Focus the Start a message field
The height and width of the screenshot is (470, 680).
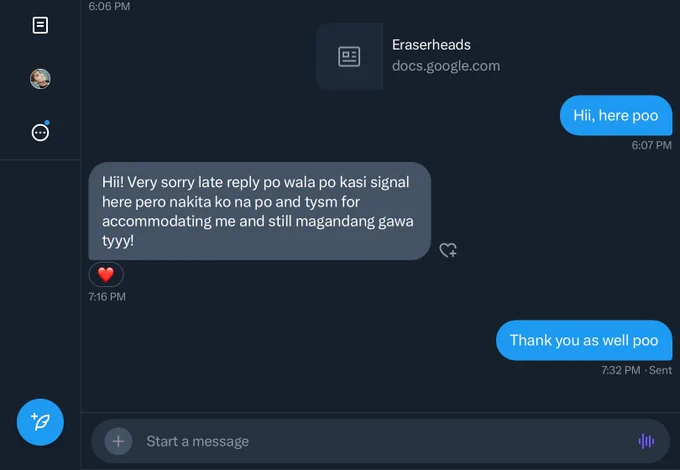[x=380, y=441]
